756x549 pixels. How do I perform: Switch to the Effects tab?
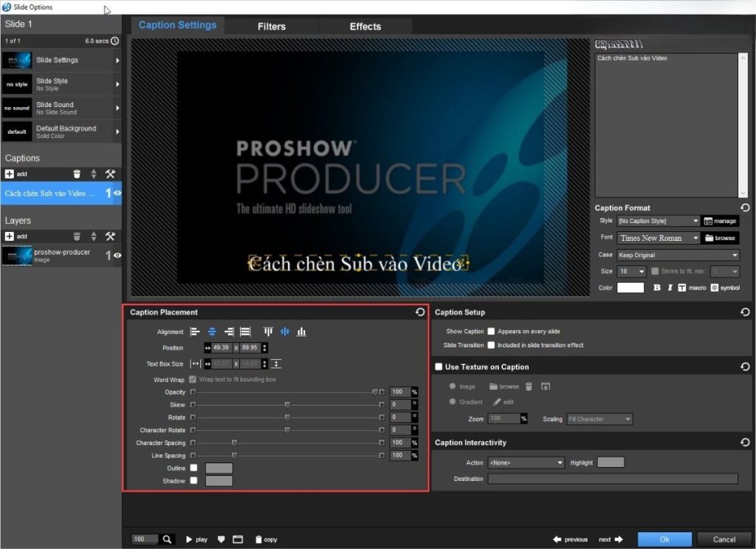coord(365,26)
